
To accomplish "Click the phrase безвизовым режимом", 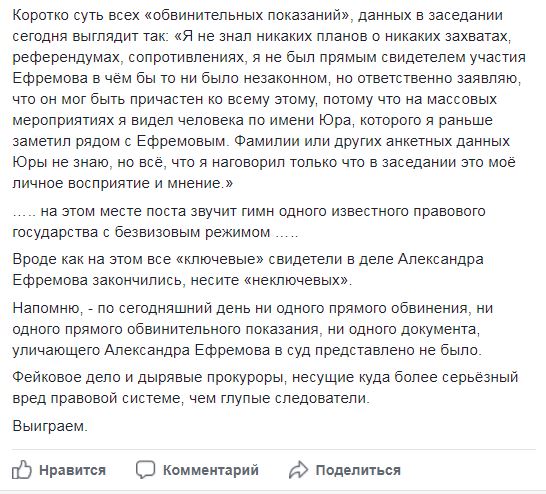I will pyautogui.click(x=192, y=232).
